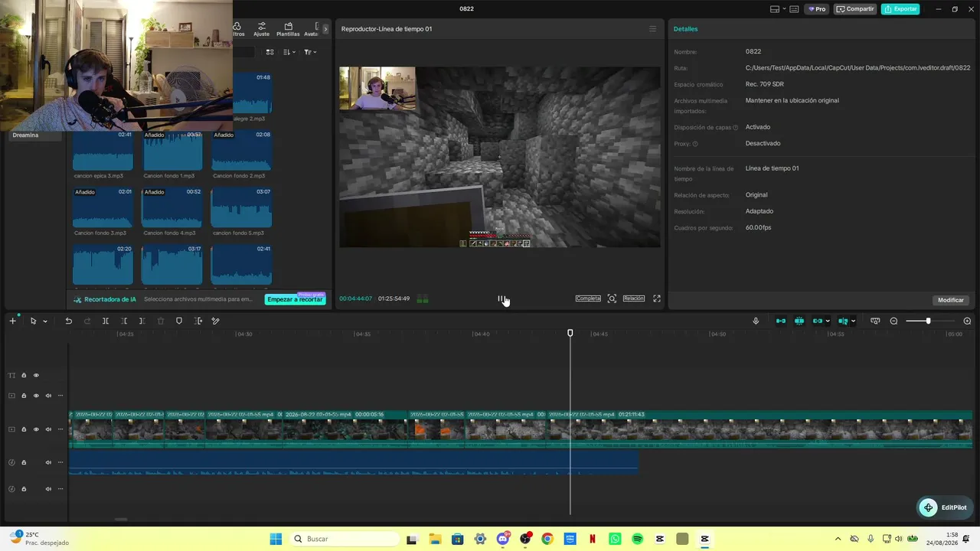Open the linkage options dropdown arrow
The image size is (980, 551).
828,321
